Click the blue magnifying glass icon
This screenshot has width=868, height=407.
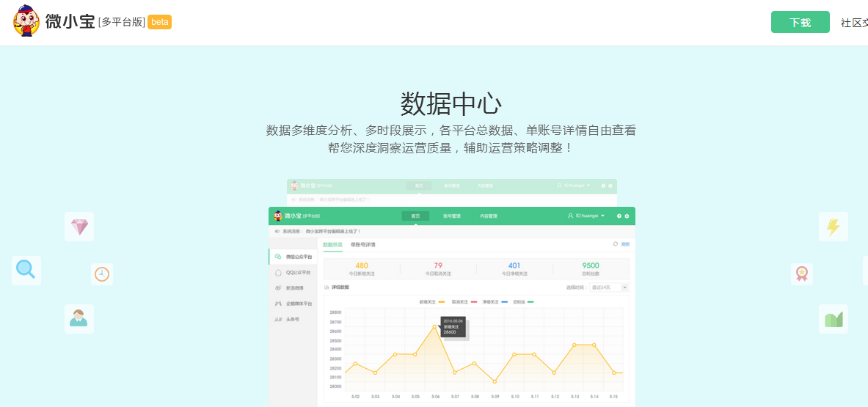pos(26,271)
